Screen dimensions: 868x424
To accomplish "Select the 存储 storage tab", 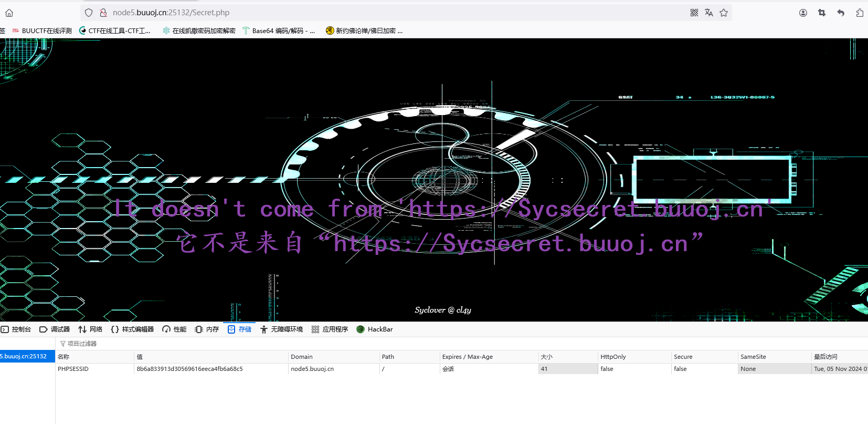I will 239,329.
